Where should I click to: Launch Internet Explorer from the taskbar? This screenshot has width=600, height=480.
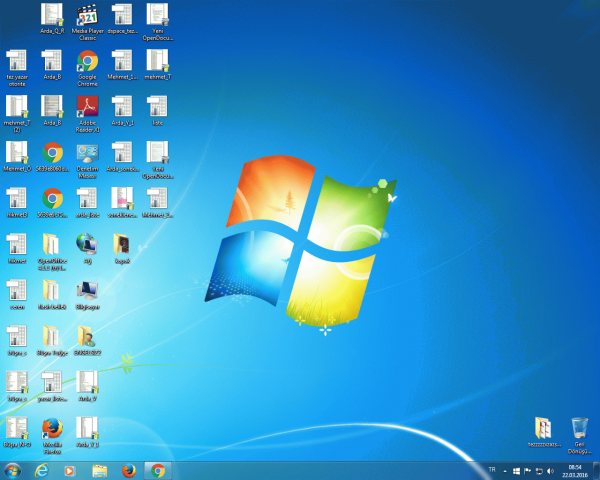(x=42, y=470)
